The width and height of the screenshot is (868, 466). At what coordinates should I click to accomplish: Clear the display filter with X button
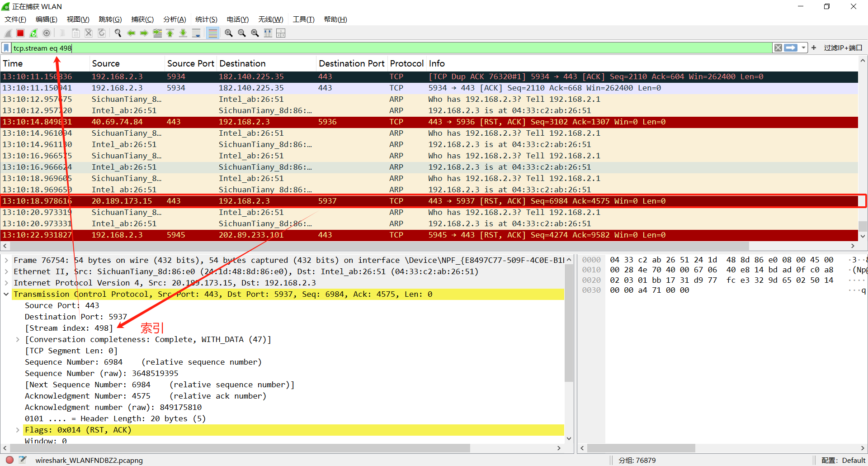(x=778, y=48)
